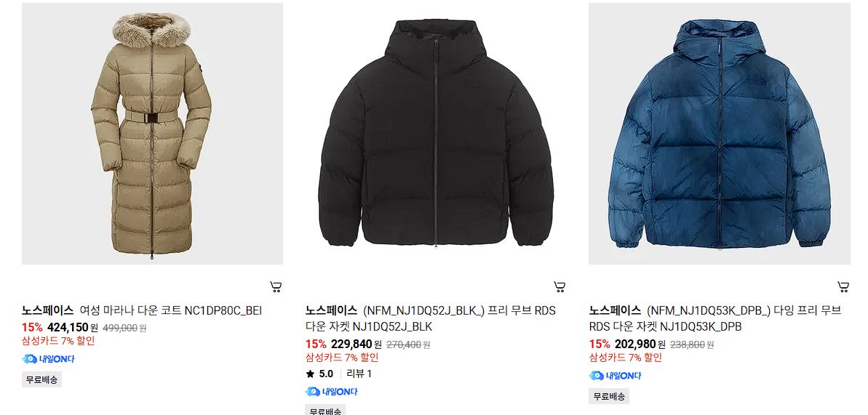This screenshot has width=868, height=415.
Task: Click 무료배송 tag under beige coat
Action: (x=41, y=380)
